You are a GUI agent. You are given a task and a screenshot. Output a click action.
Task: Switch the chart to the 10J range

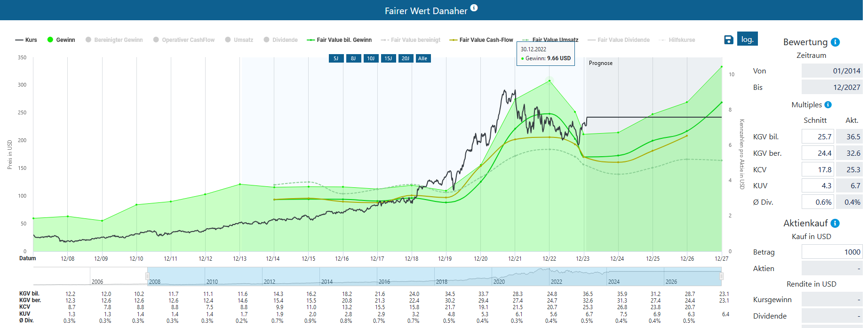point(371,58)
